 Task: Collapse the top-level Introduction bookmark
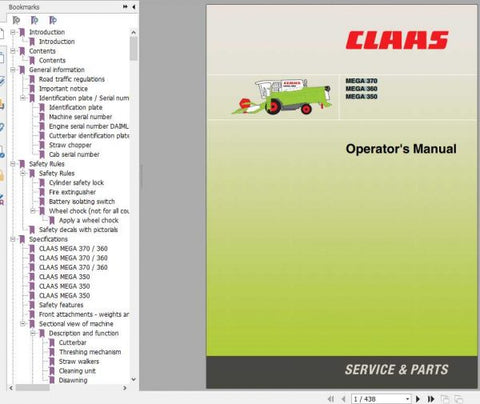click(13, 32)
